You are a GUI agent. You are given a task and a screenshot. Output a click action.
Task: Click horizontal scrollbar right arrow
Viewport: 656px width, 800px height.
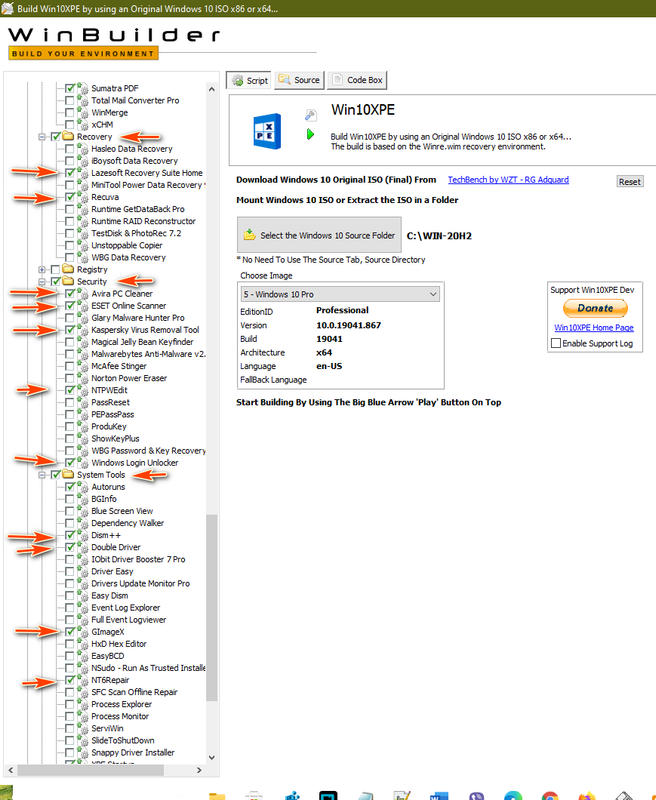pos(199,770)
